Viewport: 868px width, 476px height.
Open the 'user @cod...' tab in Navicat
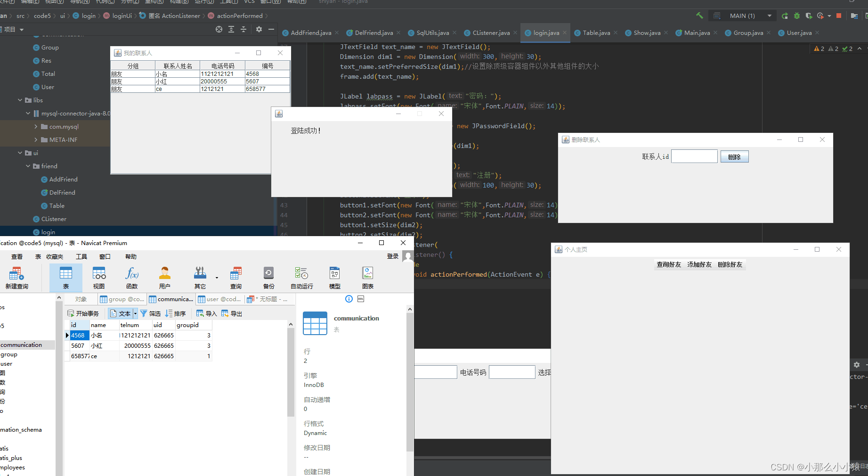[x=219, y=299]
